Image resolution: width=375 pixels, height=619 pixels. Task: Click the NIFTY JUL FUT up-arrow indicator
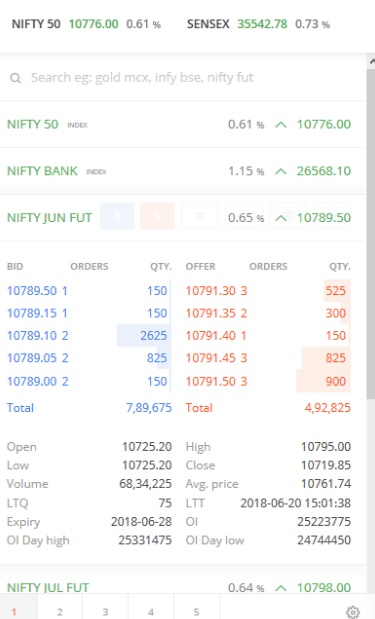click(281, 588)
